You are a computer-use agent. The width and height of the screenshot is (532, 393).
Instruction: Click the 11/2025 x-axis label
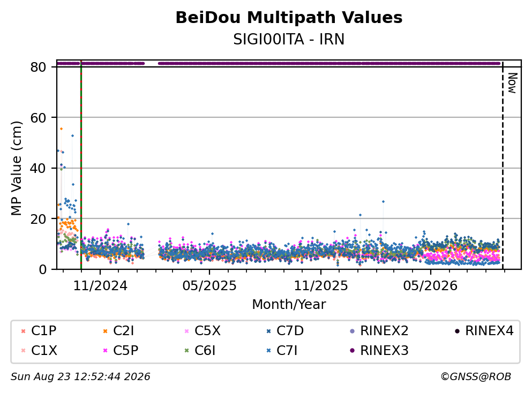320,286
